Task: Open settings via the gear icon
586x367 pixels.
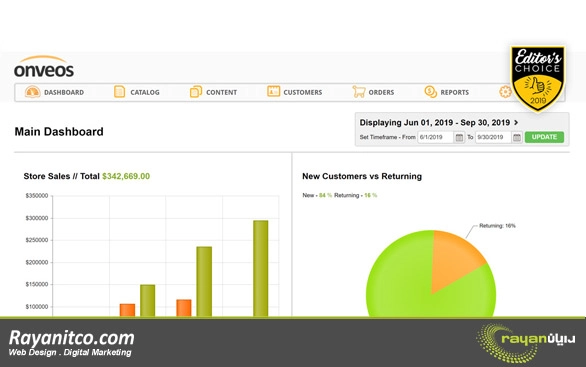Action: click(505, 92)
